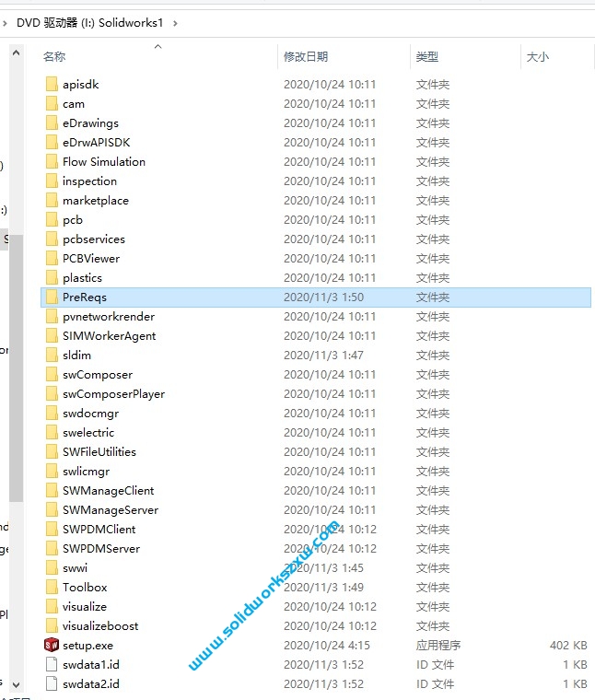
Task: Click the Flow Simulation folder icon
Action: pos(52,162)
